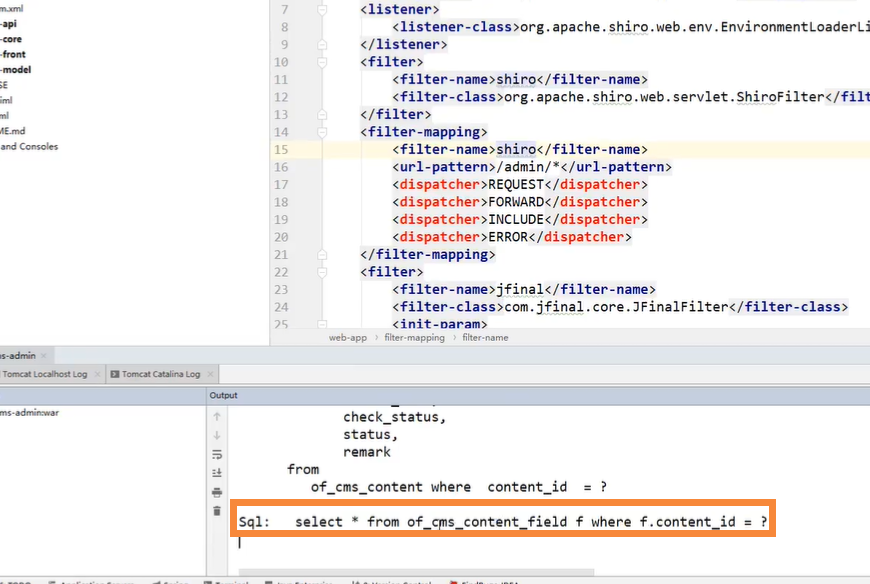Click the fold marker at line 13
This screenshot has height=584, width=870.
(x=322, y=114)
